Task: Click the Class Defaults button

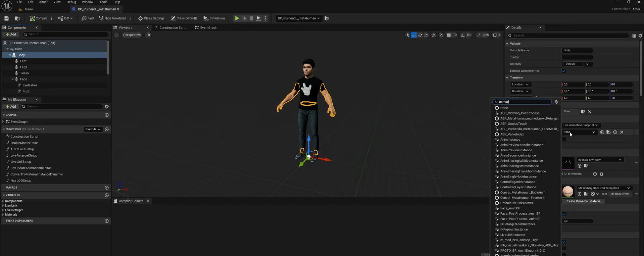Action: point(184,18)
